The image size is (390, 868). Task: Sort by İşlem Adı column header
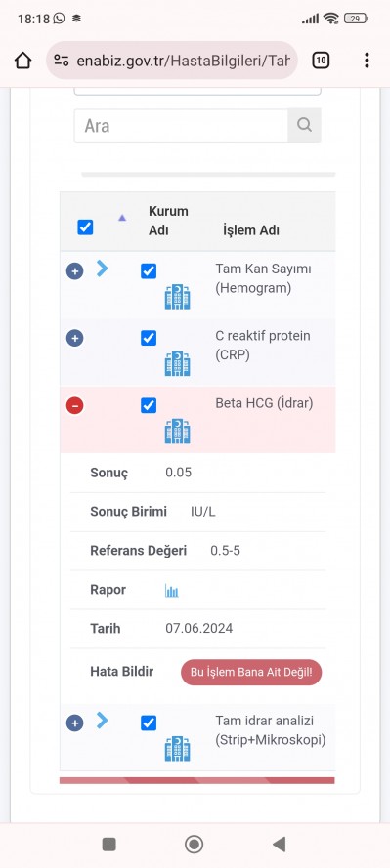[251, 230]
